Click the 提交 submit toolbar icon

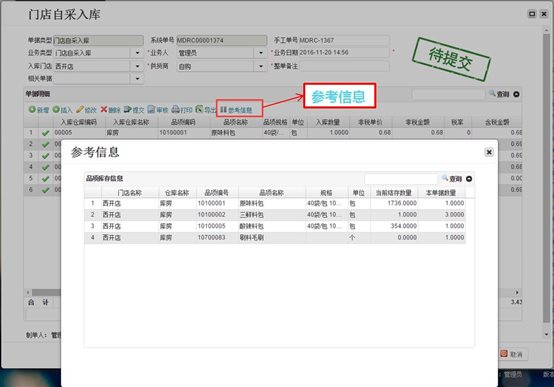pyautogui.click(x=128, y=110)
